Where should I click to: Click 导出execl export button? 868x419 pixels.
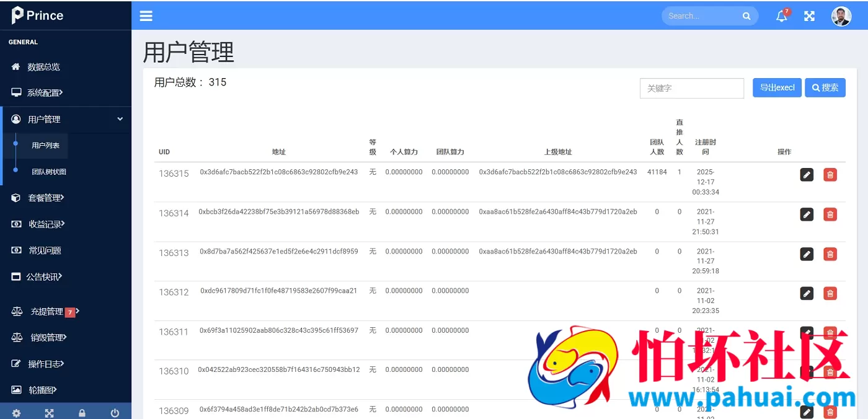pyautogui.click(x=777, y=87)
